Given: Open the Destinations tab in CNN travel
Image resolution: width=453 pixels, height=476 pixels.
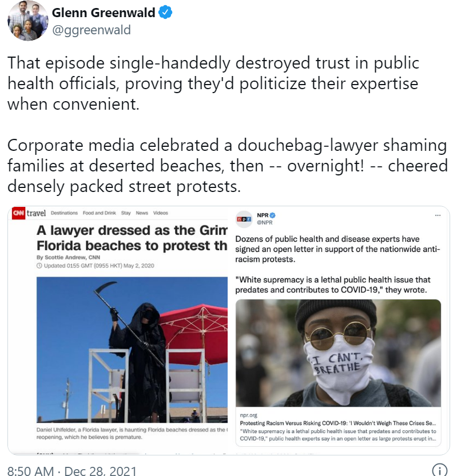Looking at the screenshot, I should (64, 213).
